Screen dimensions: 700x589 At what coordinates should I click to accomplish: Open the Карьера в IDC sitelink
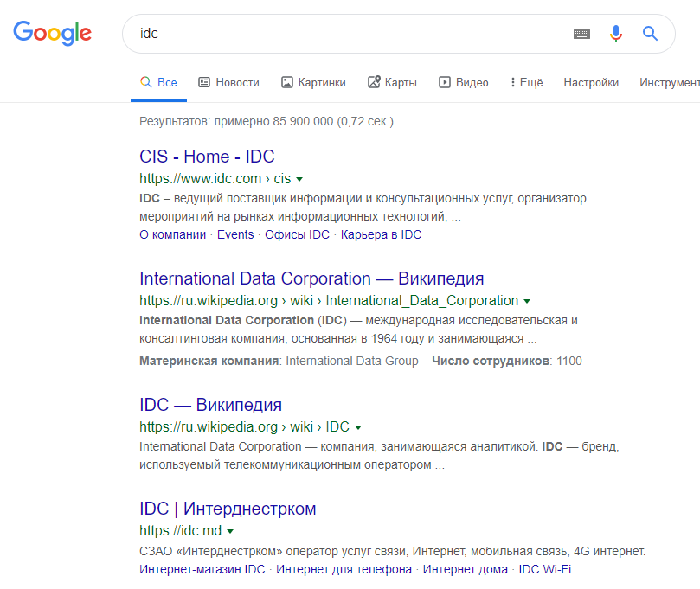point(381,234)
